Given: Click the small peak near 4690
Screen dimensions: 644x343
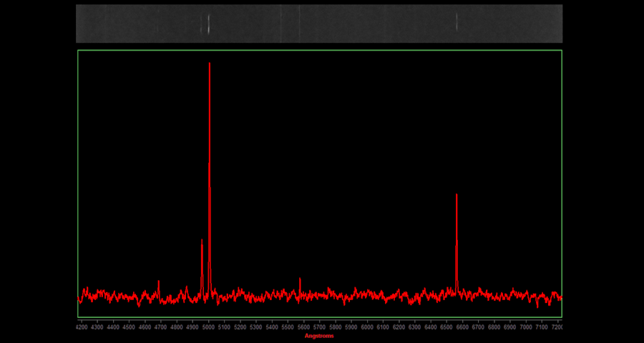Looking at the screenshot, I should tap(159, 282).
